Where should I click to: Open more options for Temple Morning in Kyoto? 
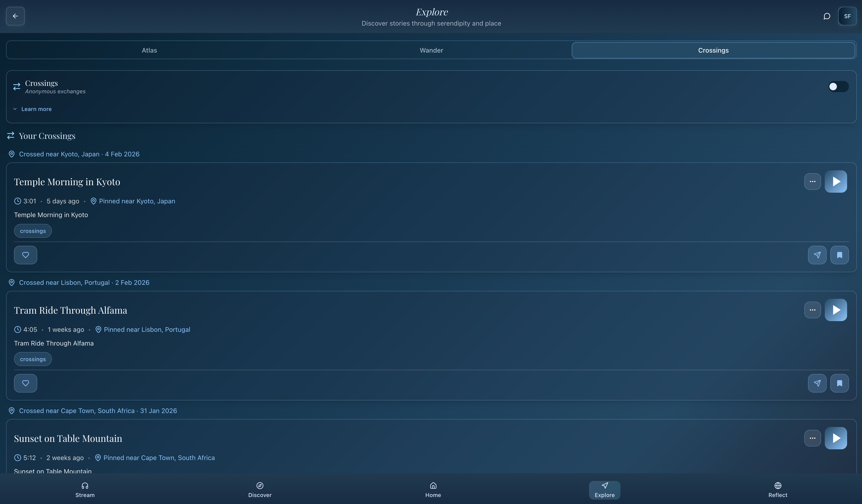(x=812, y=181)
